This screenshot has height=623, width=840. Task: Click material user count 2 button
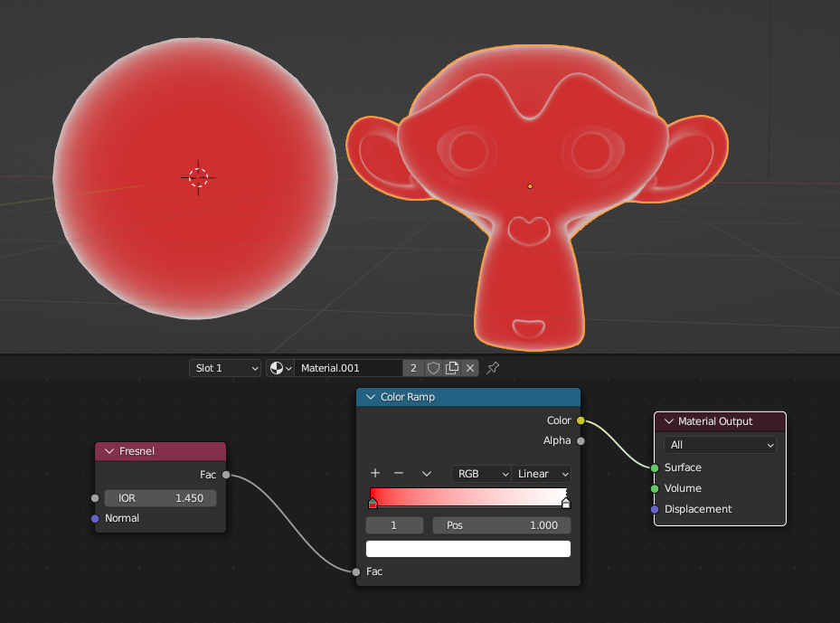pos(413,368)
